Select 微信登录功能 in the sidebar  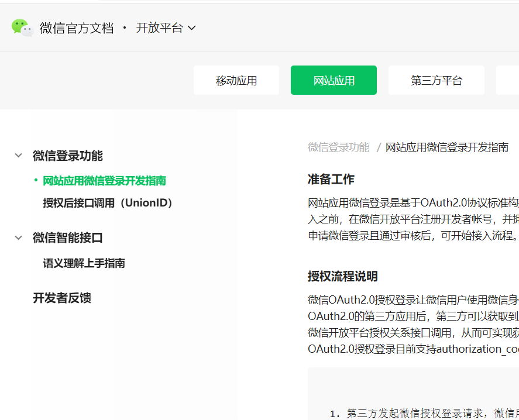point(67,156)
